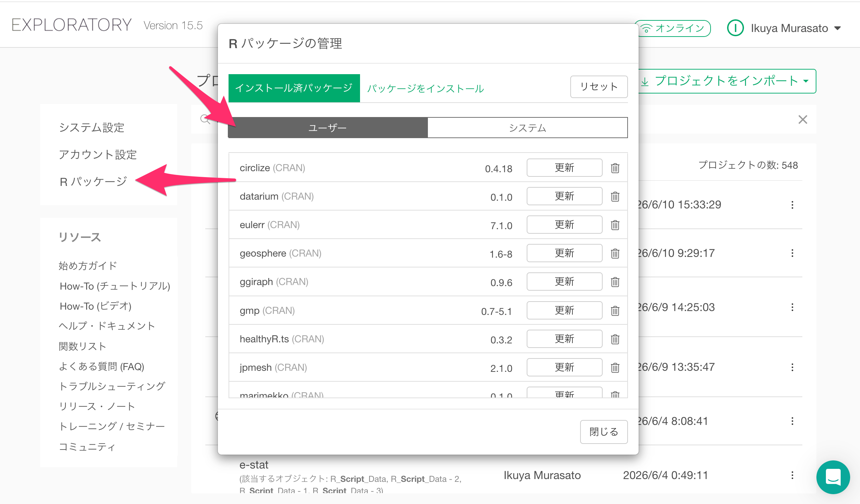Click the healthyR.ts (CRAN) package name
Viewport: 860px width, 504px height.
pos(282,339)
